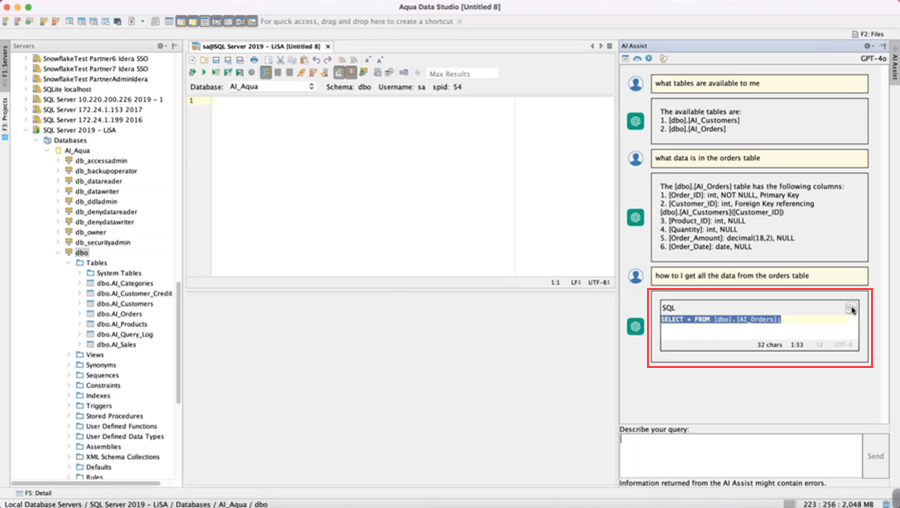Click the Servers tree vertical scrollbar

coord(179,342)
